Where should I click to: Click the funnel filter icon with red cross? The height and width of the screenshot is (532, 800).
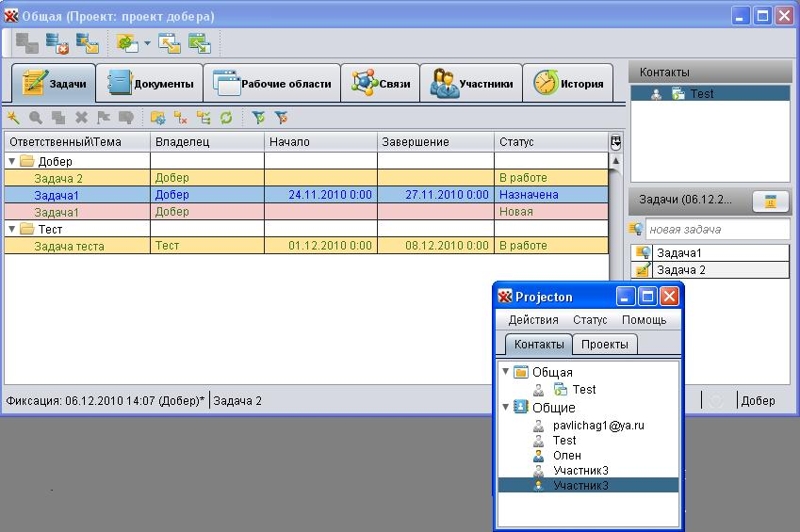tap(281, 118)
